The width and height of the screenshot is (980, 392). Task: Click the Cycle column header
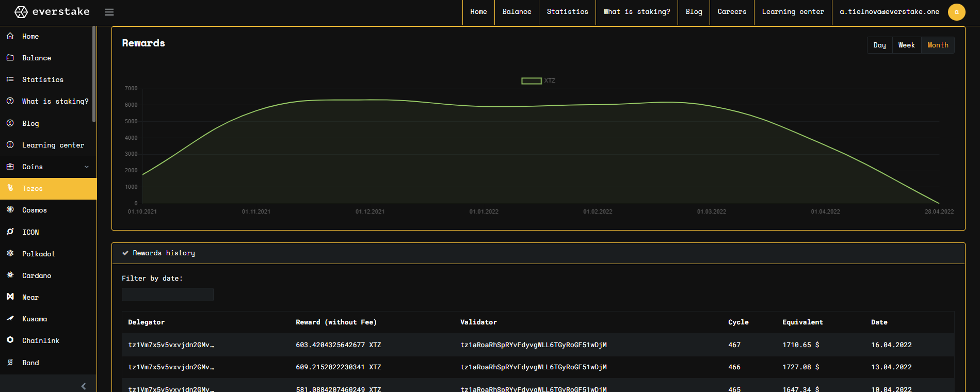[x=738, y=322]
